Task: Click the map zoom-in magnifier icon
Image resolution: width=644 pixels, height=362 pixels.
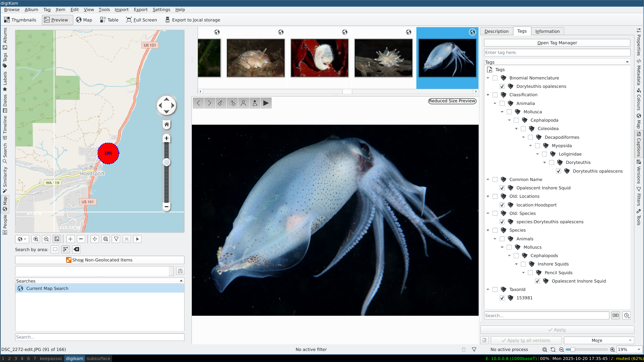Action: tap(36, 239)
